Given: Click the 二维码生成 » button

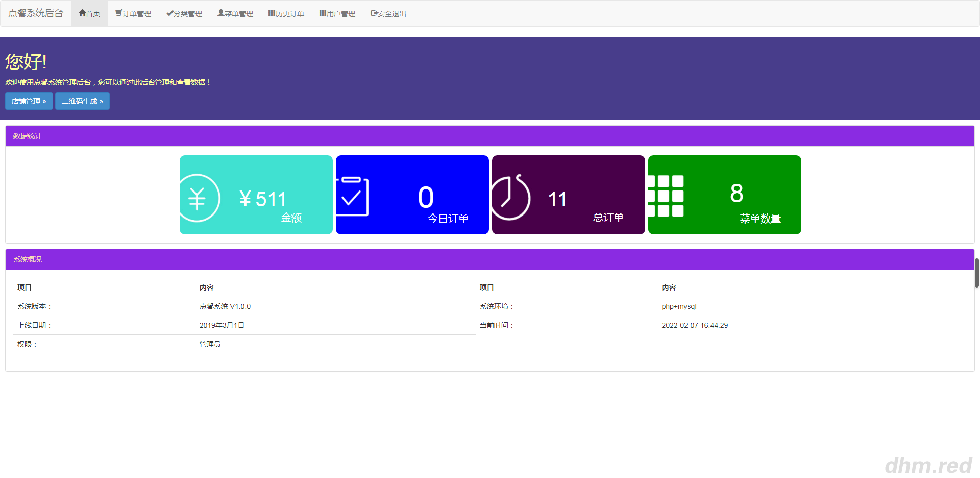Looking at the screenshot, I should tap(82, 101).
